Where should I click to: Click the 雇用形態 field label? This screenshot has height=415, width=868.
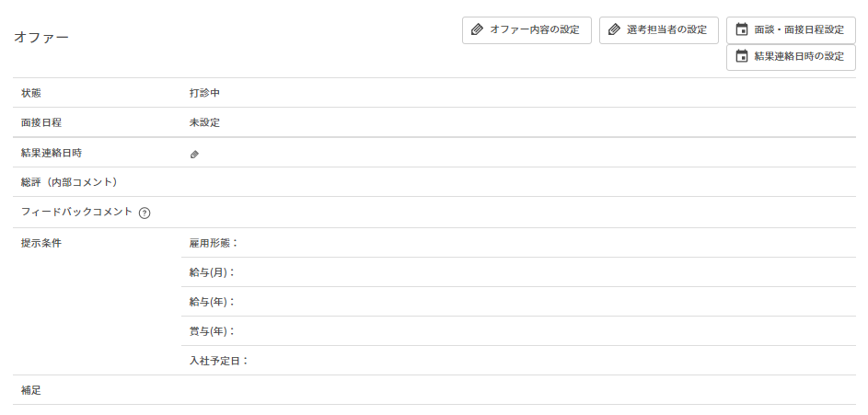pyautogui.click(x=214, y=243)
